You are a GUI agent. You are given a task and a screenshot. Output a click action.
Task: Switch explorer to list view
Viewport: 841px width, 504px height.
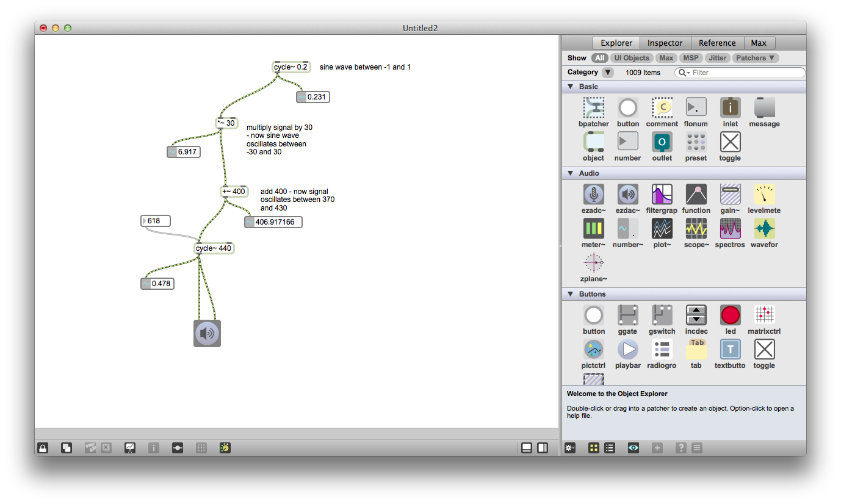tap(610, 448)
